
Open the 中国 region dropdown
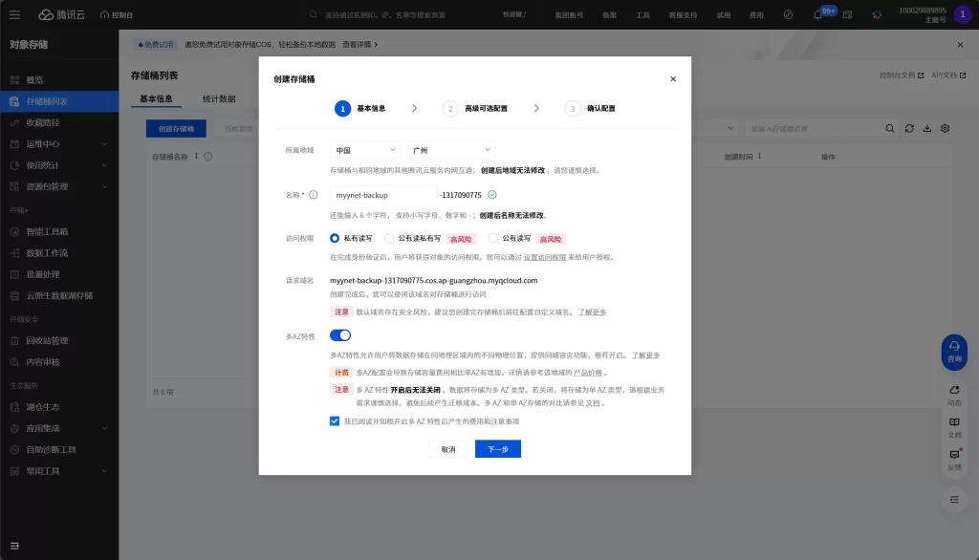[364, 150]
